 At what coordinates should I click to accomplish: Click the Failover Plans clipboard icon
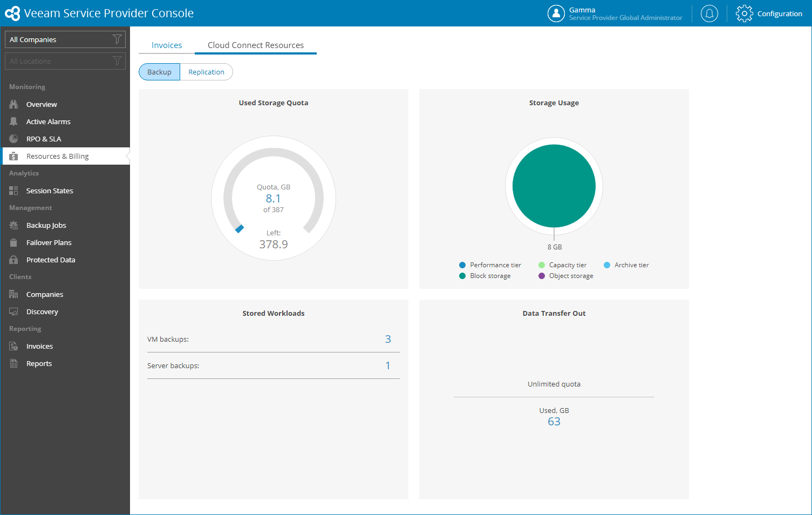click(x=13, y=242)
